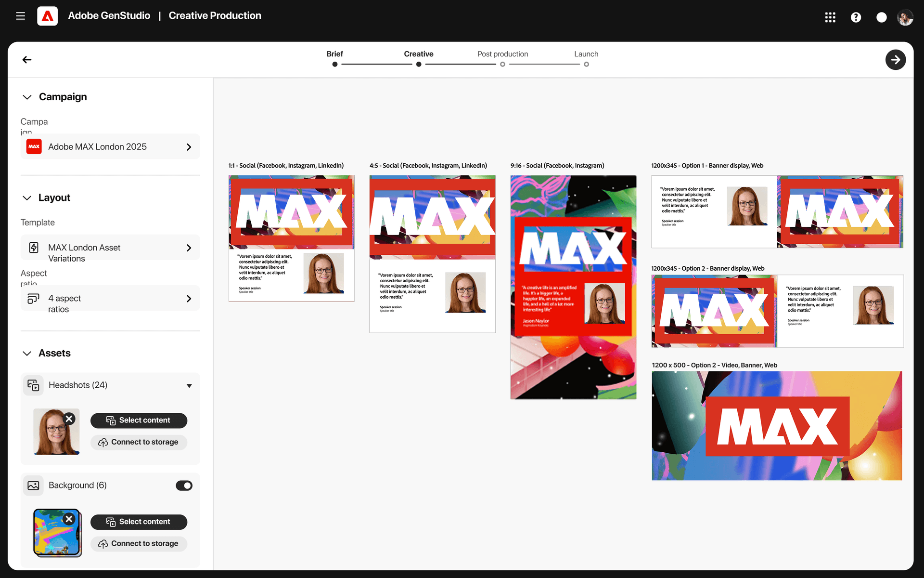Open the hamburger navigation menu
The height and width of the screenshot is (578, 924).
(20, 16)
